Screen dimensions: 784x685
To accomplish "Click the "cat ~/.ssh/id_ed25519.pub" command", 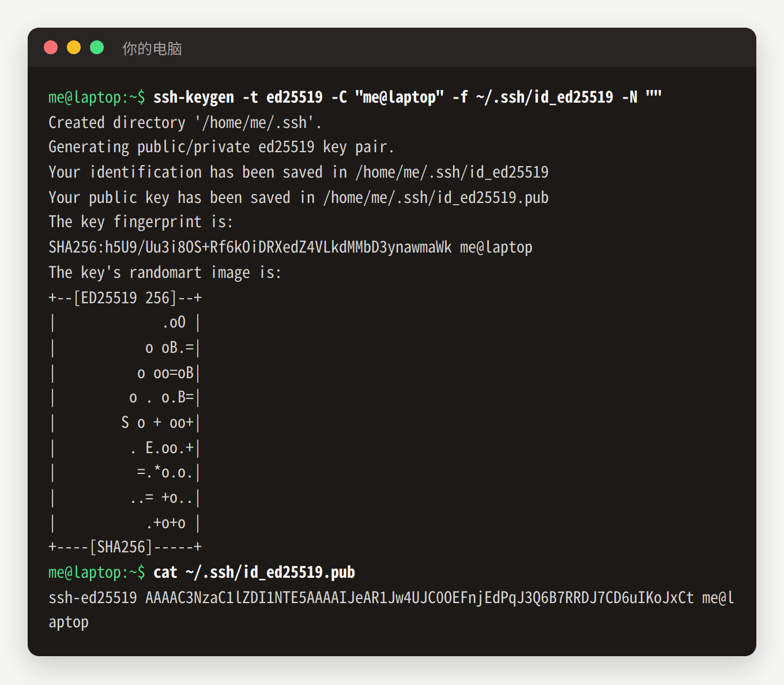I will 254,572.
